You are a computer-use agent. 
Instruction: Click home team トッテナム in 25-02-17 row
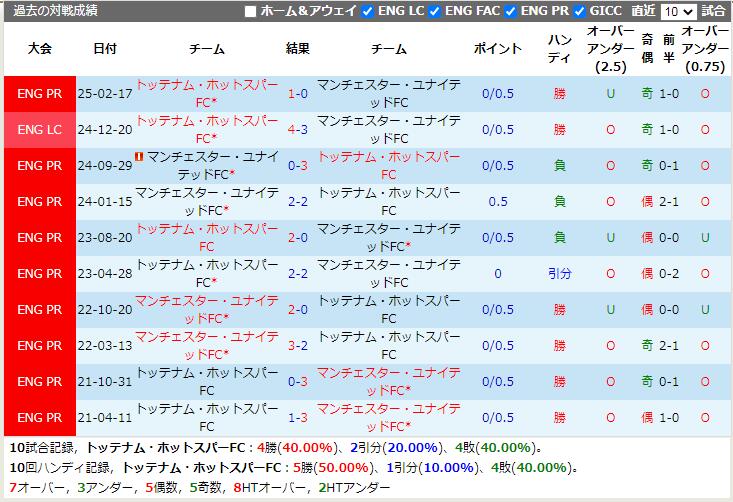click(207, 94)
